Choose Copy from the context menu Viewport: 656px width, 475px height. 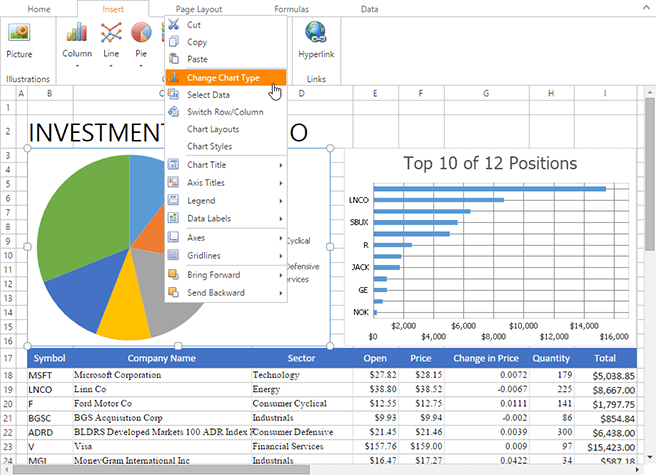coord(197,42)
